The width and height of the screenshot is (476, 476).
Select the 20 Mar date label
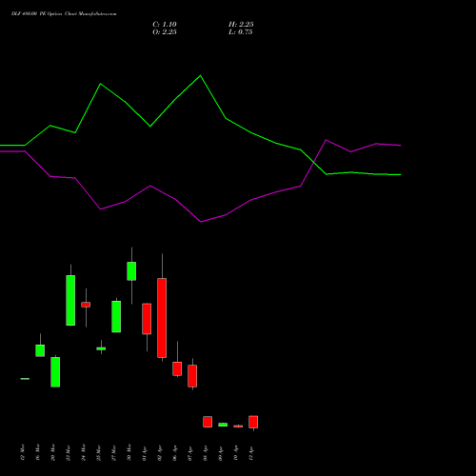(x=52, y=452)
